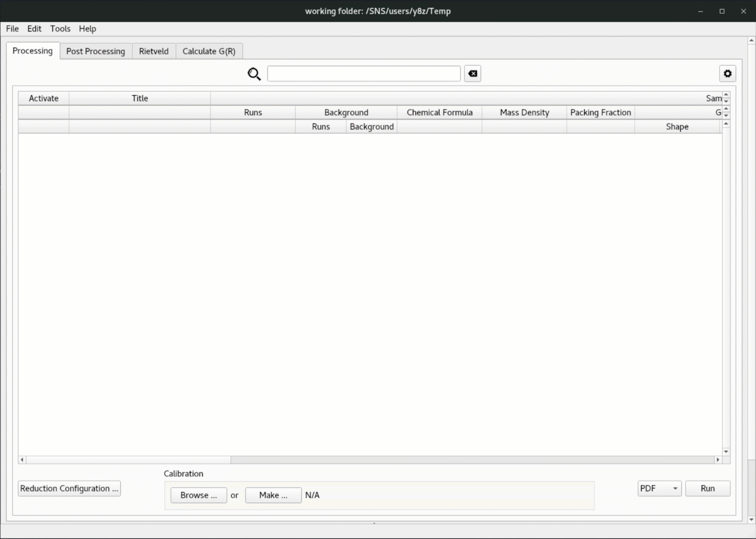This screenshot has width=756, height=539.
Task: Open the Tools menu
Action: point(60,29)
